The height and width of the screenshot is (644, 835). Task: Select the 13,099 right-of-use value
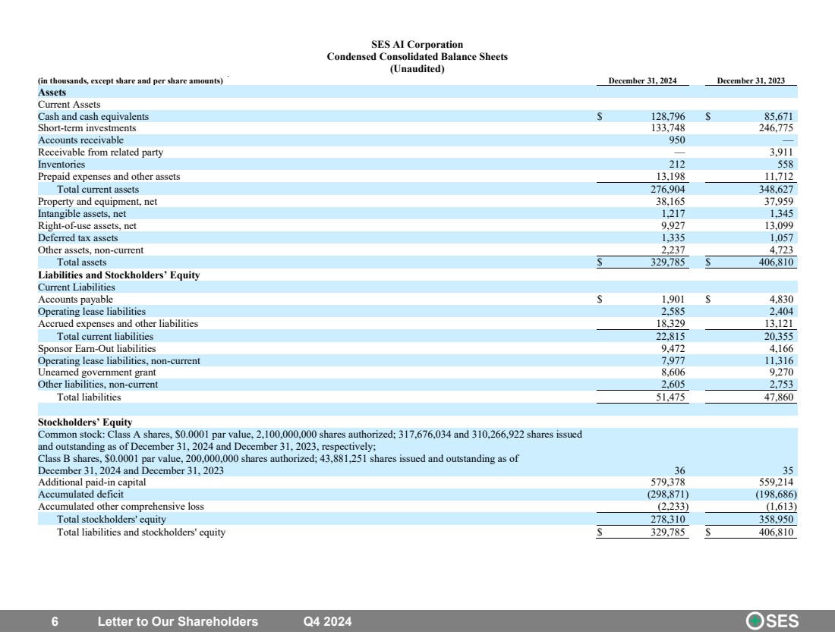point(779,226)
